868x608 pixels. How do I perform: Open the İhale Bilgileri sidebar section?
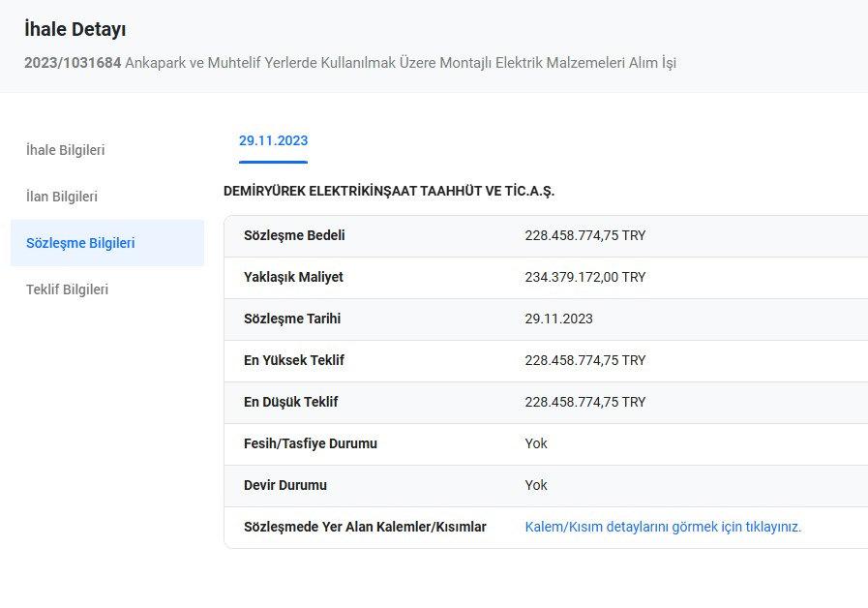click(66, 150)
